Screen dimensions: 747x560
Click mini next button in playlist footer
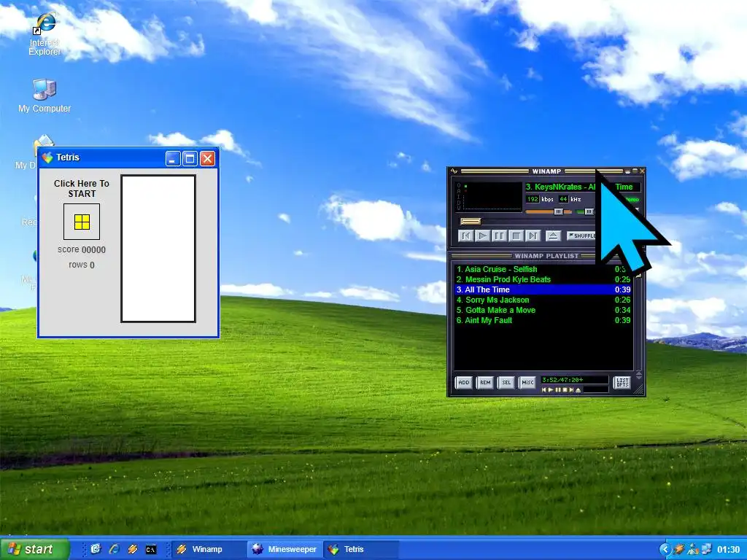[x=570, y=390]
